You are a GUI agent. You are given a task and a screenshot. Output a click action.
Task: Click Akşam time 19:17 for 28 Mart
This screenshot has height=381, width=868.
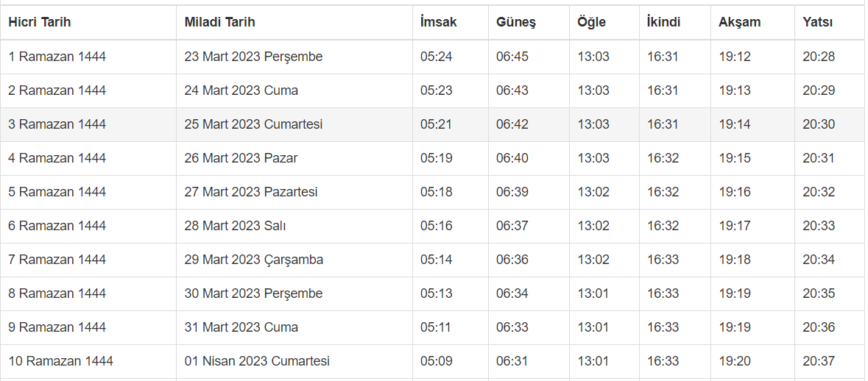734,226
